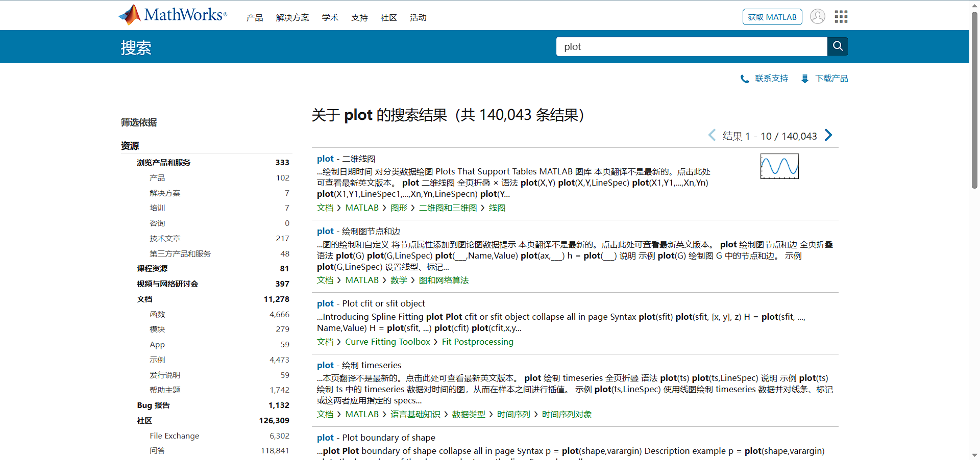This screenshot has height=460, width=980.
Task: Click the plot search input field
Action: click(692, 46)
